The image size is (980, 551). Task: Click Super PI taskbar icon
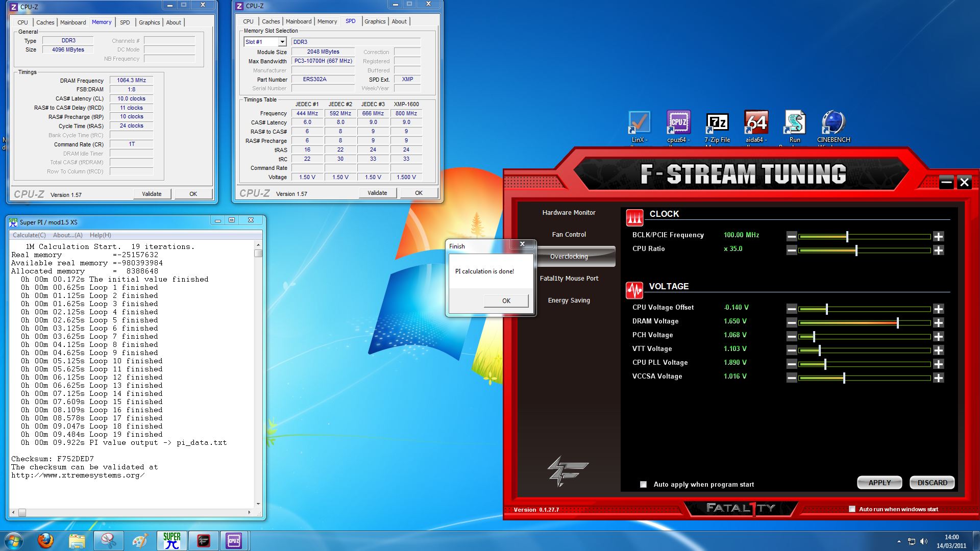[x=172, y=540]
